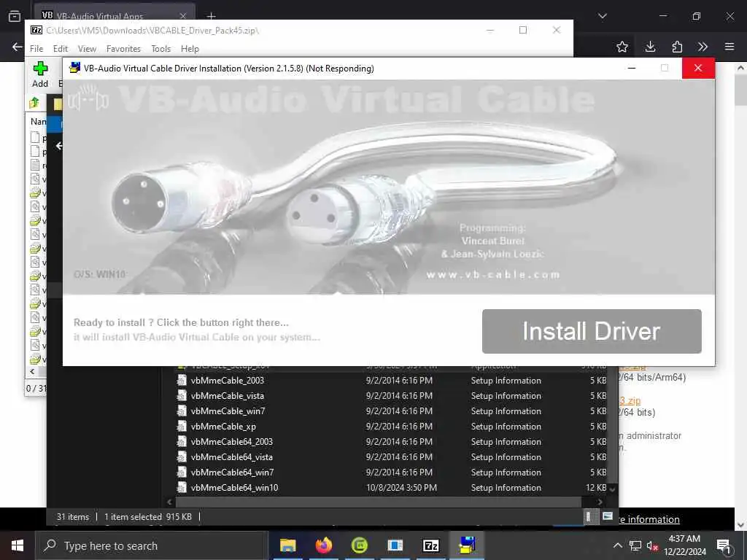Open File menu in 7-Zip window
The height and width of the screenshot is (560, 747).
(x=36, y=49)
